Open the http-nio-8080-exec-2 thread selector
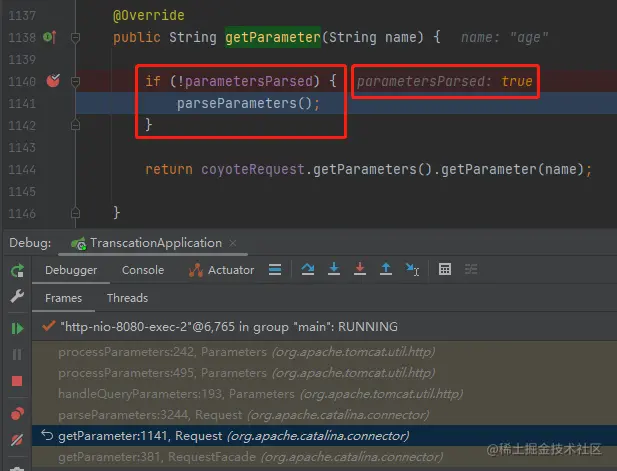This screenshot has height=471, width=617. (323, 327)
